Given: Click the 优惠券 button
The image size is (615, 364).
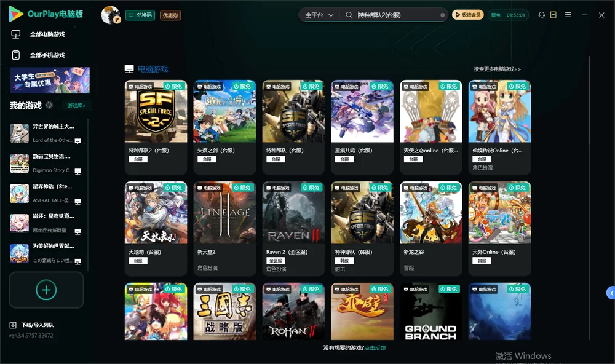Looking at the screenshot, I should pos(170,15).
